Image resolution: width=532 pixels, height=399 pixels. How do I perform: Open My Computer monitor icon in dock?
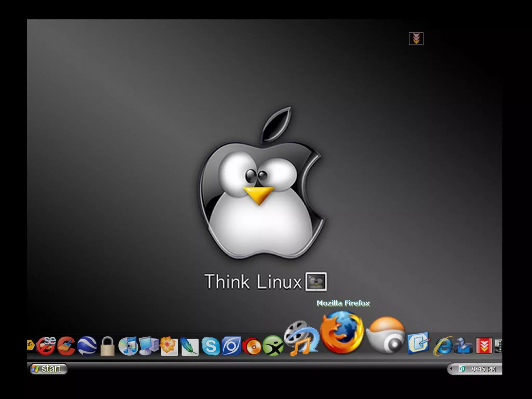click(x=149, y=346)
